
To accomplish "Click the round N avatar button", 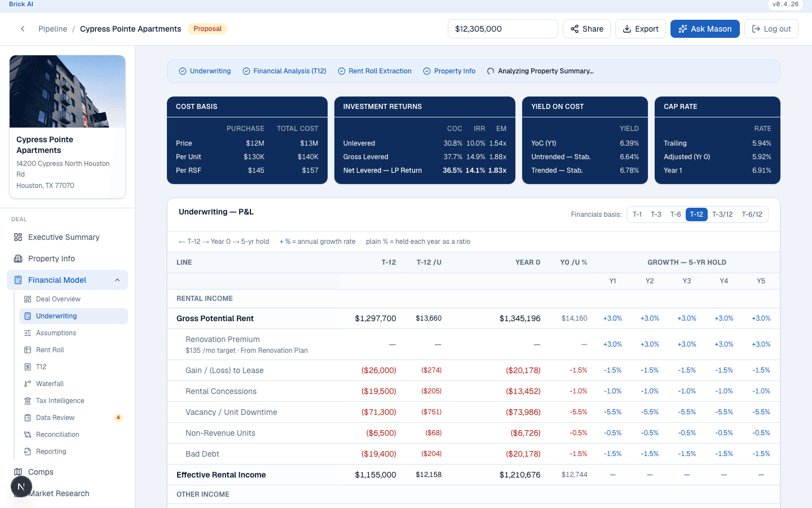I will tap(21, 487).
